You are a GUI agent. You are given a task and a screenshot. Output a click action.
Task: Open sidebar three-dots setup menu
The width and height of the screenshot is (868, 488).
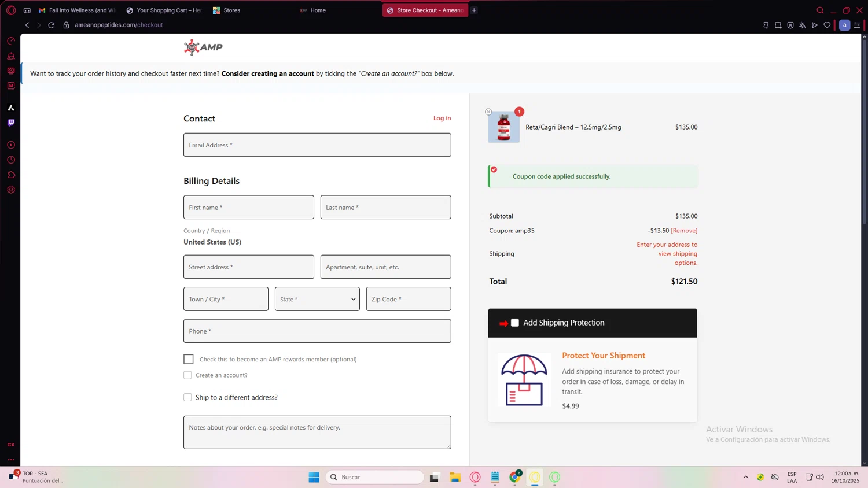tap(11, 460)
